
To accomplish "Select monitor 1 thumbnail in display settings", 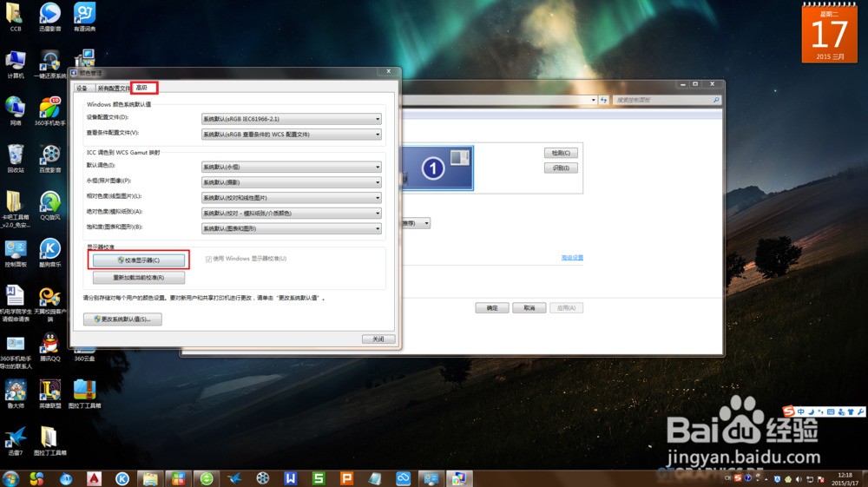I will pos(433,168).
